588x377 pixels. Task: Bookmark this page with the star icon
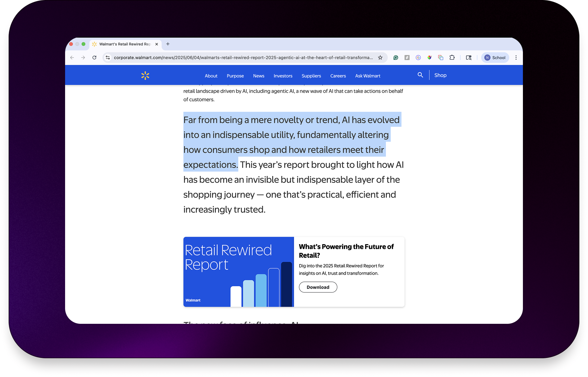click(380, 58)
